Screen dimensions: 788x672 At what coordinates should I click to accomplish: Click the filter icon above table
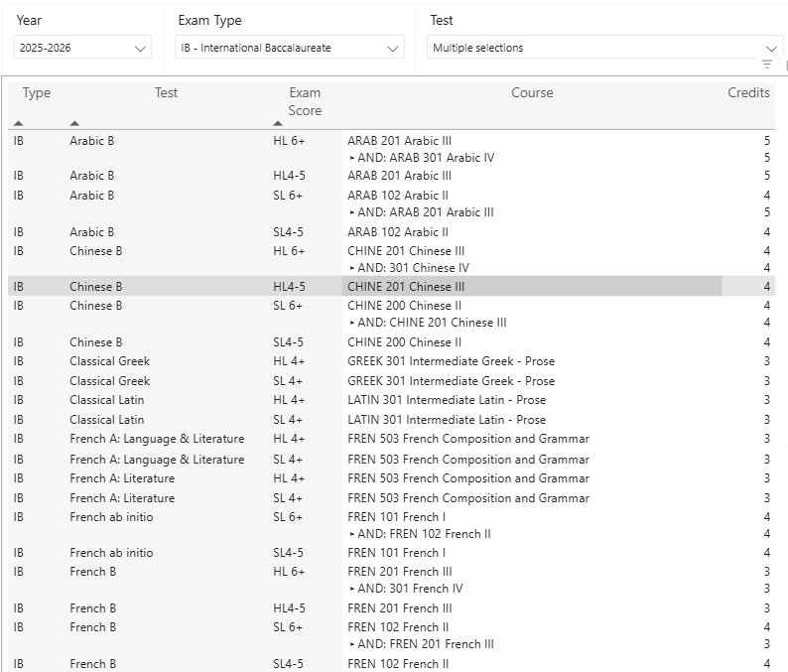coord(766,64)
